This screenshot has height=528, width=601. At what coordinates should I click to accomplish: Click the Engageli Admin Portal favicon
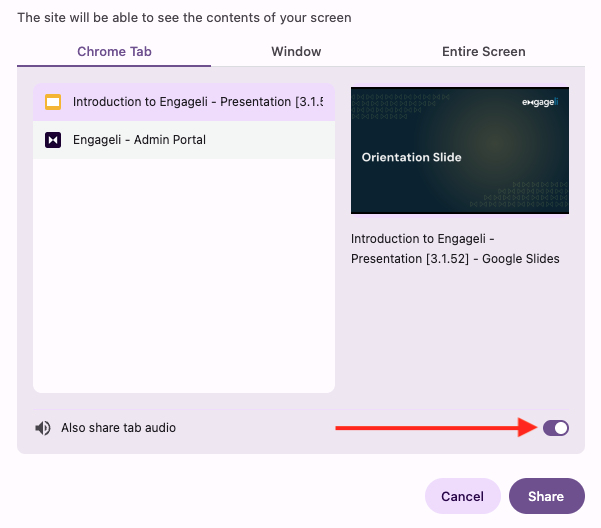[x=53, y=140]
